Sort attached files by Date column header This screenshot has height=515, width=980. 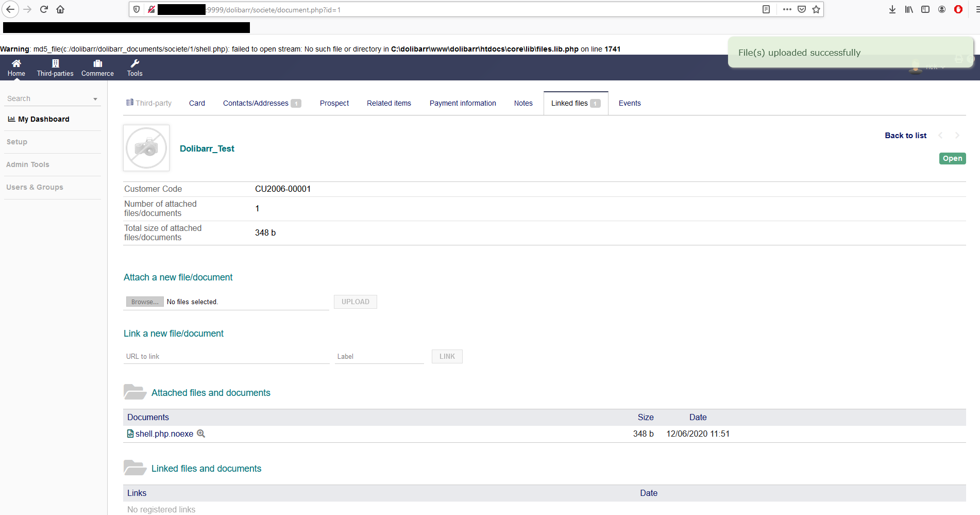[698, 417]
